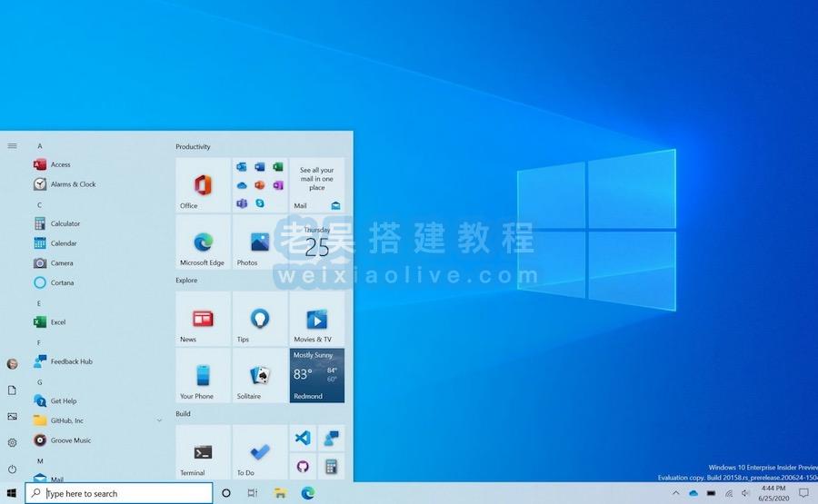Screen dimensions: 818x504
Task: Open the Photos tile
Action: tap(260, 242)
